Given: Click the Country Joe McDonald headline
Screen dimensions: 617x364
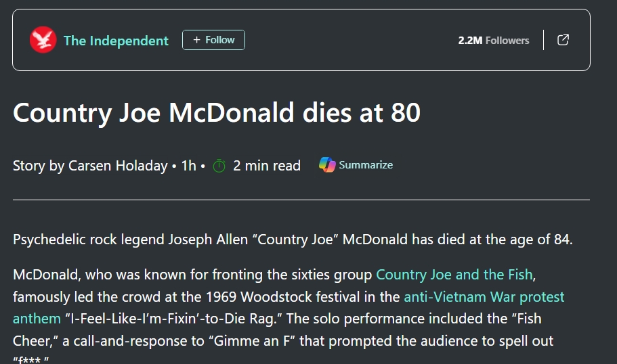Looking at the screenshot, I should [217, 112].
